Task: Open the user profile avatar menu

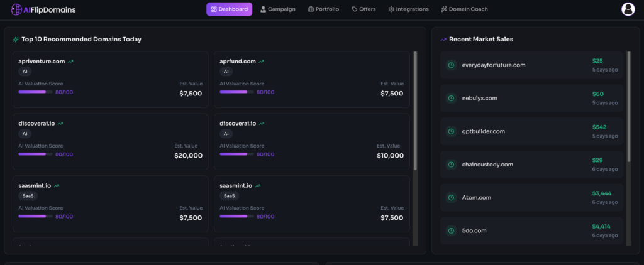Action: click(x=628, y=9)
